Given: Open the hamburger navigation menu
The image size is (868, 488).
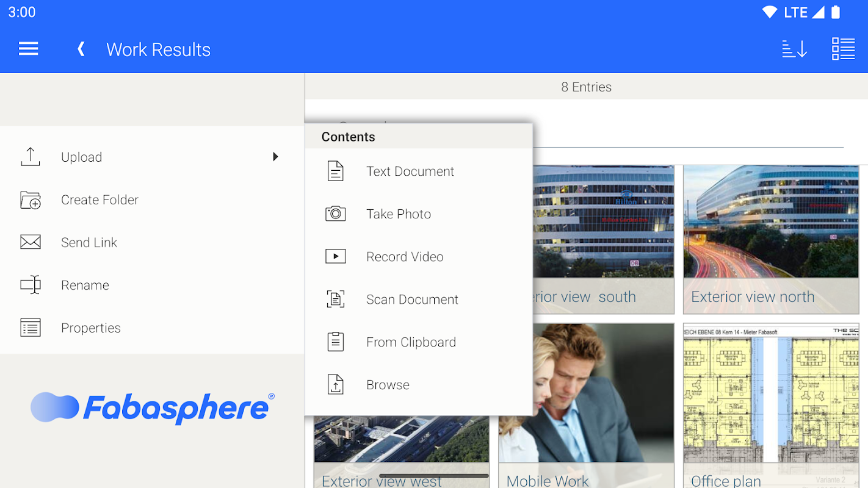Looking at the screenshot, I should [29, 49].
